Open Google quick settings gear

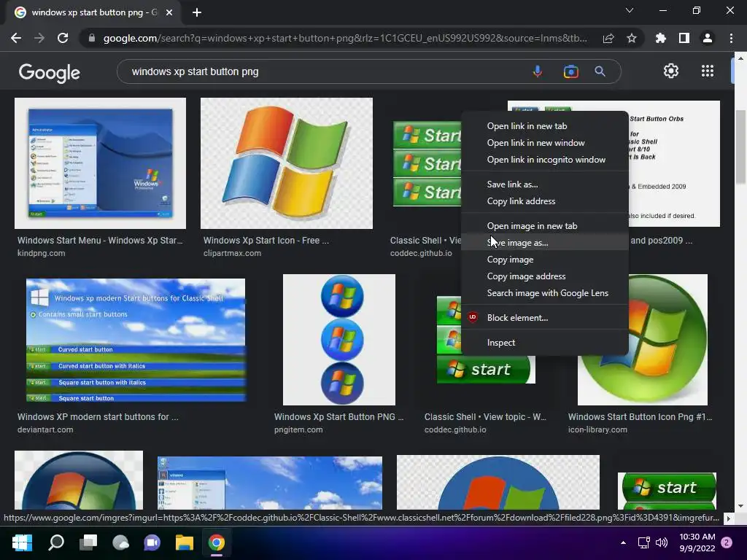pos(671,71)
